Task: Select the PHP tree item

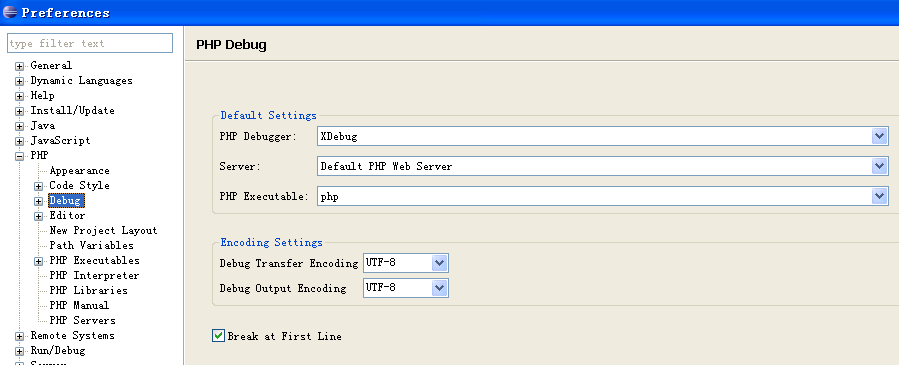Action: [x=40, y=155]
